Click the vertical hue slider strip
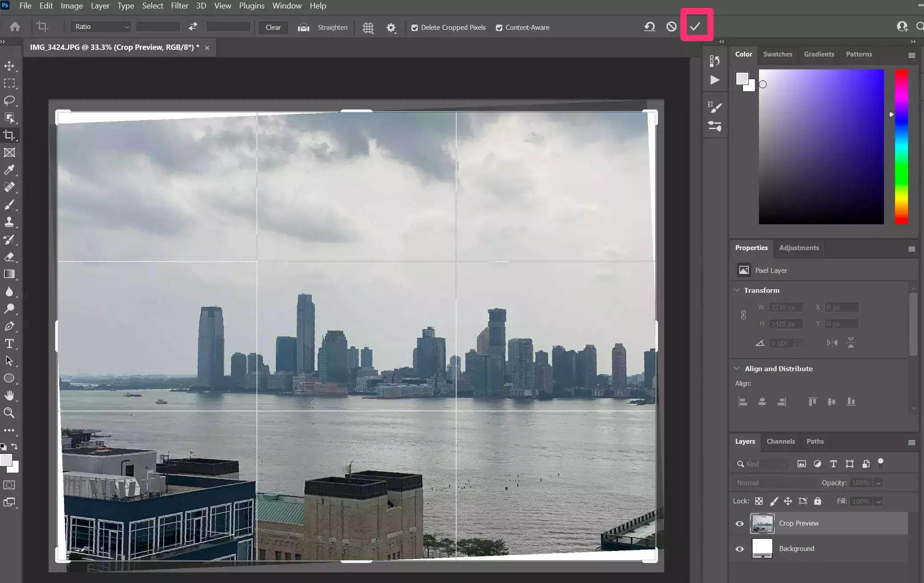Viewport: 924px width, 583px height. [901, 146]
